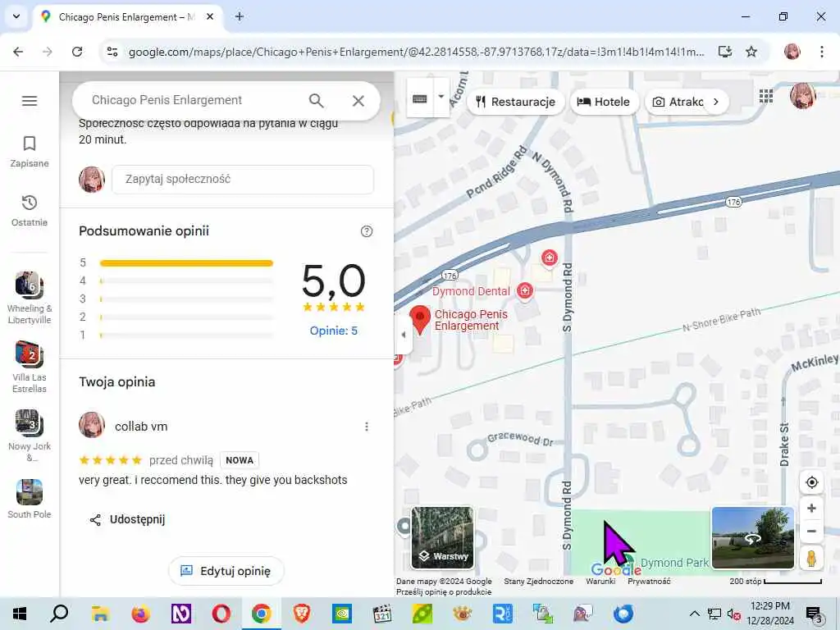Open the Windows Start menu
840x630 pixels.
click(20, 614)
